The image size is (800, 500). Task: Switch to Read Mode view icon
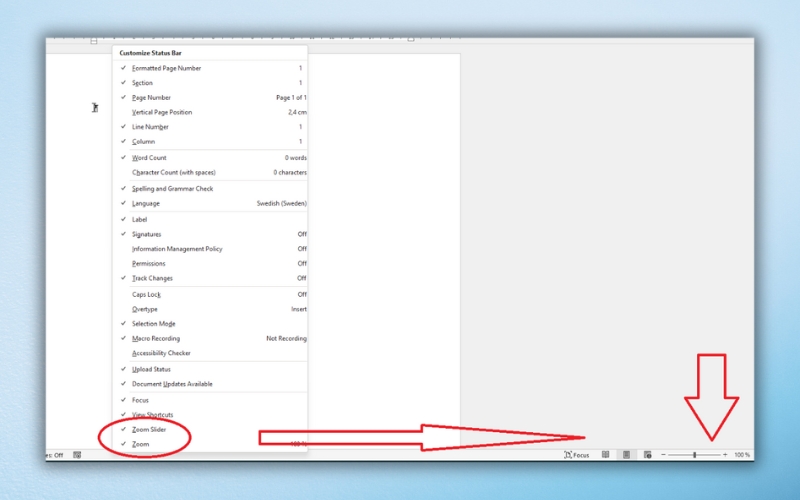605,455
